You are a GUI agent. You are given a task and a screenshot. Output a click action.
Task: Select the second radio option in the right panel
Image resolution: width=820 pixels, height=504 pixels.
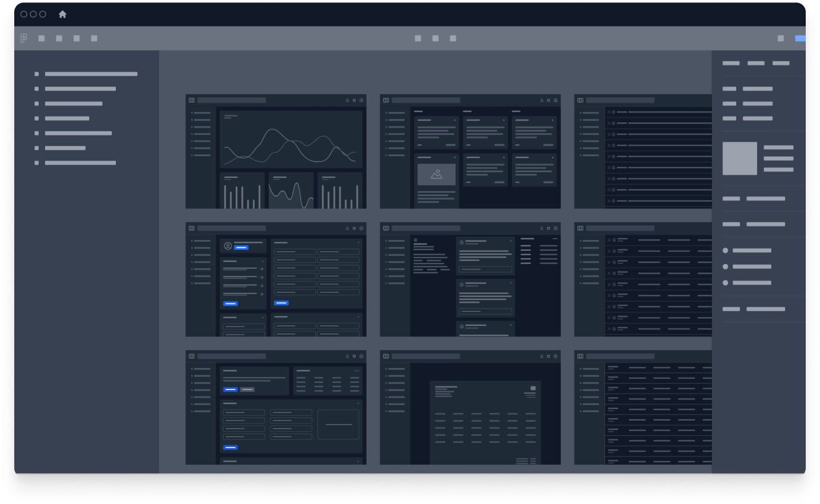point(726,267)
